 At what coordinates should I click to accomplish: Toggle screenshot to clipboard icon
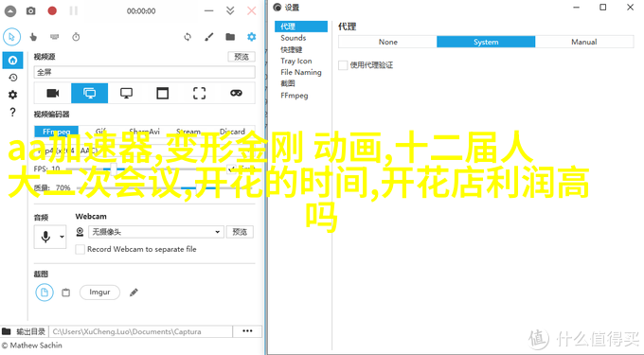click(x=65, y=293)
